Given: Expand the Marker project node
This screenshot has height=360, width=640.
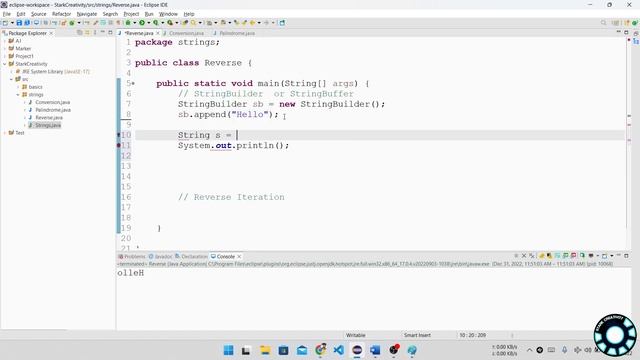Looking at the screenshot, I should point(5,49).
